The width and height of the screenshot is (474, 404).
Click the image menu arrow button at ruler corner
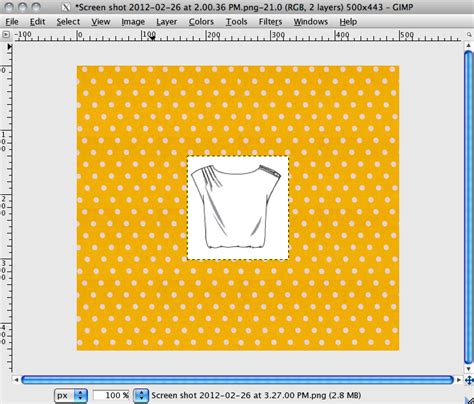pyautogui.click(x=6, y=34)
